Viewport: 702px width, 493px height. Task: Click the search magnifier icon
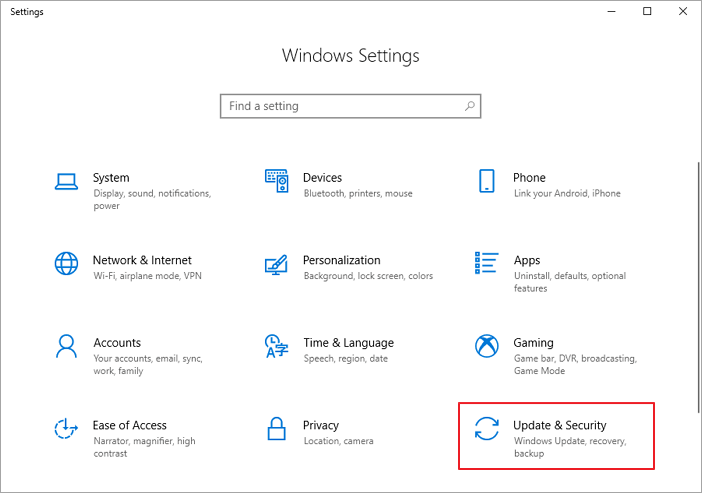click(469, 106)
